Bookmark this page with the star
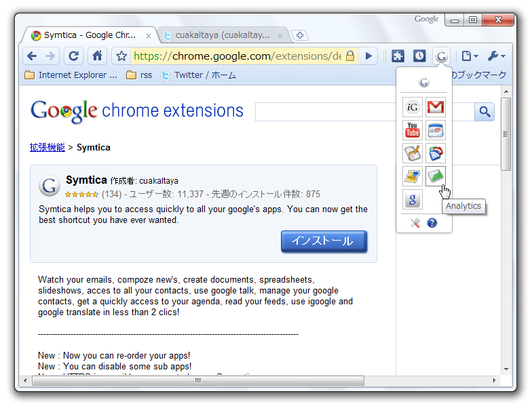This screenshot has width=532, height=406. tap(121, 56)
